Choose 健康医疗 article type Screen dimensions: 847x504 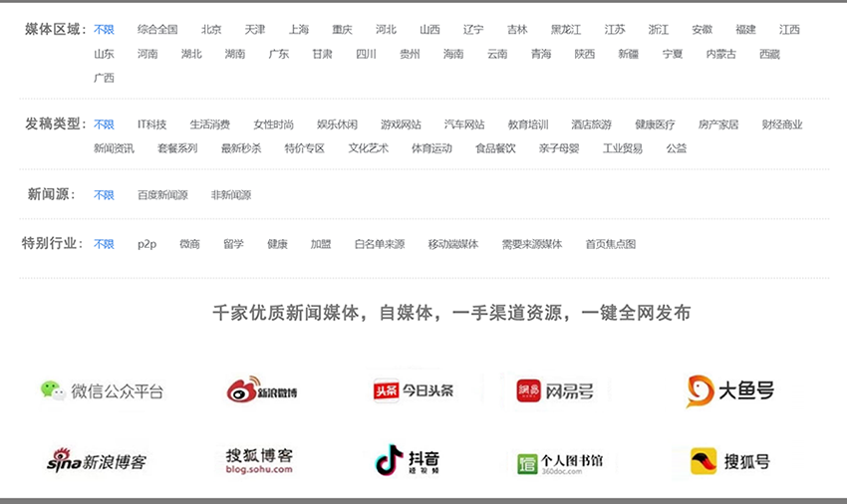(x=656, y=125)
